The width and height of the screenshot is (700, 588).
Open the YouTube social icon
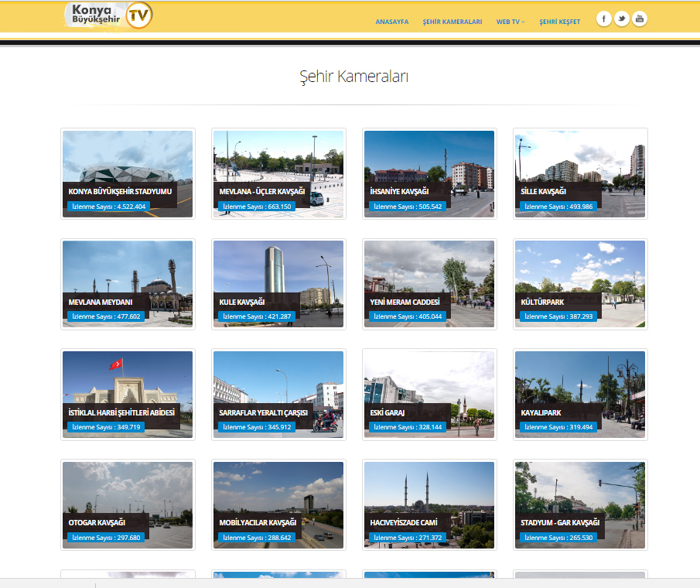(640, 19)
